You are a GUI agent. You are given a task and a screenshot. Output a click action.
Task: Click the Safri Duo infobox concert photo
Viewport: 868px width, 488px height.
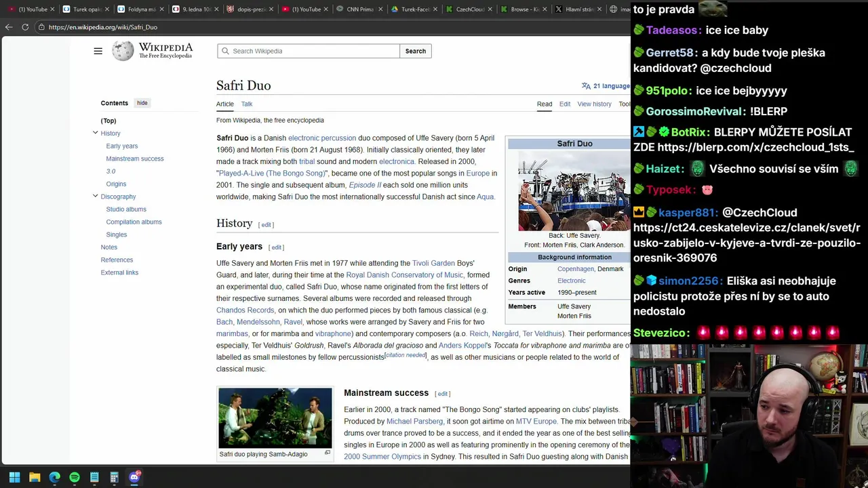click(x=574, y=191)
